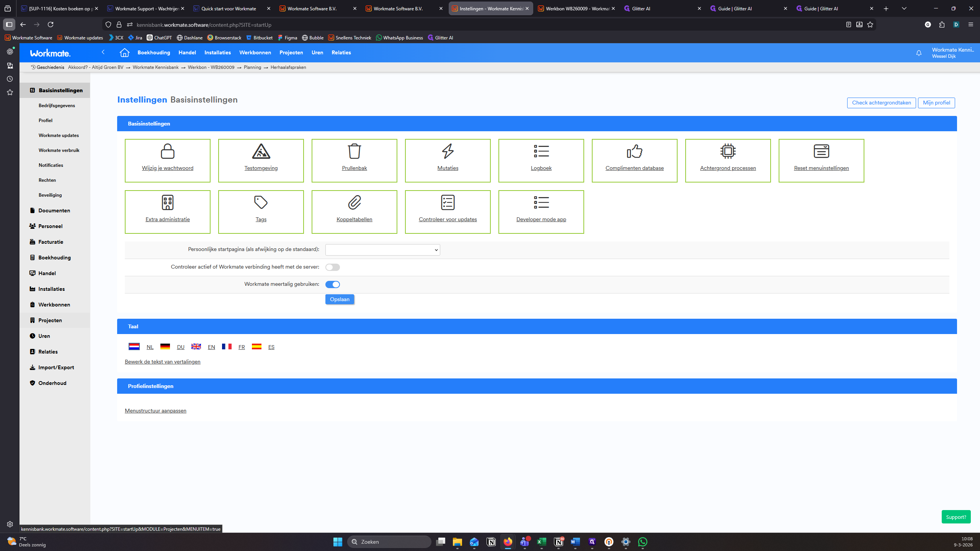Enable the server connection check toggle
The image size is (980, 551).
pos(332,267)
